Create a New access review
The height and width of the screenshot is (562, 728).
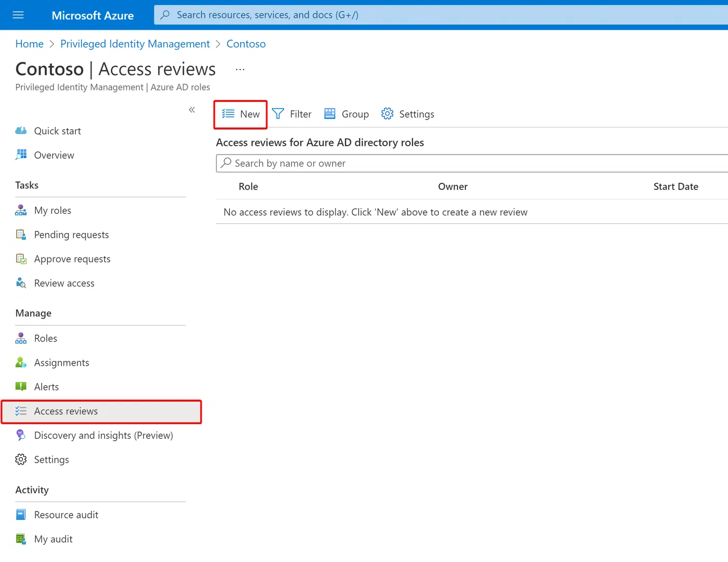point(241,114)
